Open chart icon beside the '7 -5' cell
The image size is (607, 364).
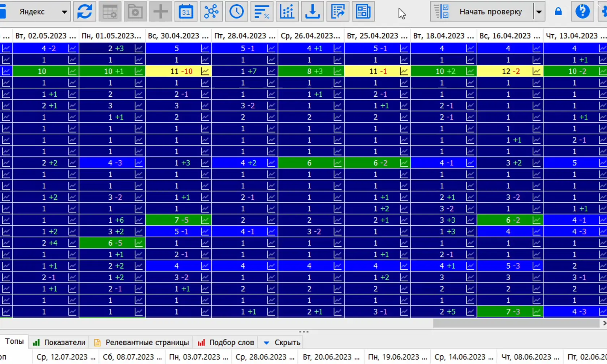[x=205, y=220]
